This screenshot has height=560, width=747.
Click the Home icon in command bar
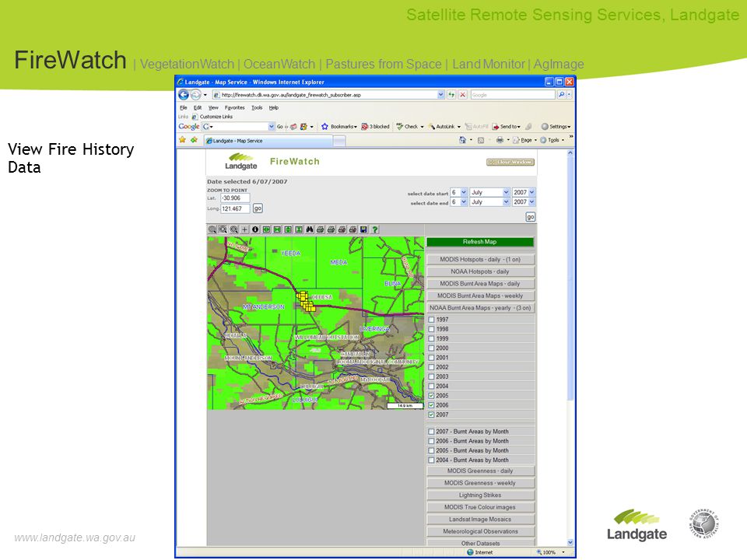coord(462,140)
